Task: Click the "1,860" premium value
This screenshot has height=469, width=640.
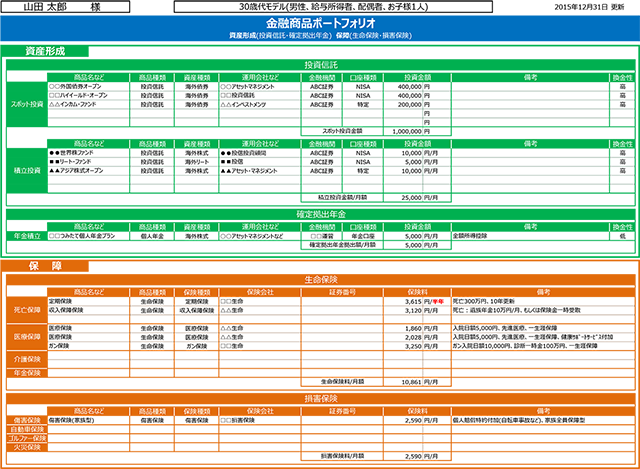Action: coord(413,328)
